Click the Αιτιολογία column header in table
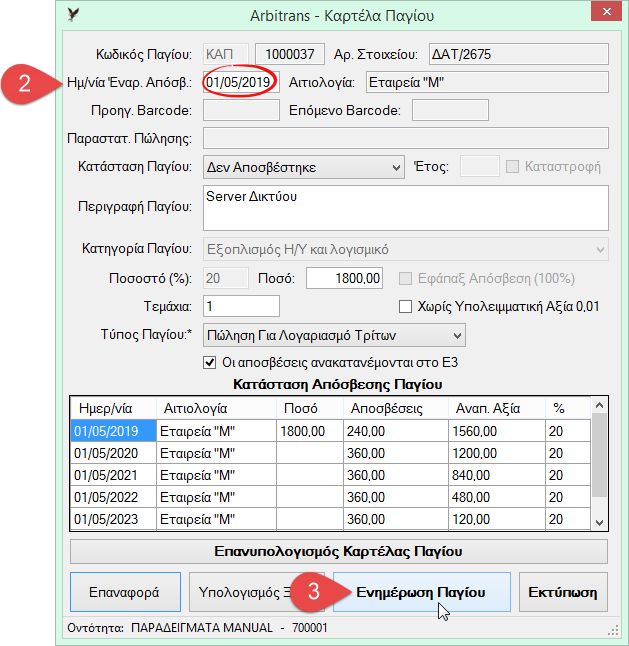The image size is (629, 646). (x=216, y=408)
